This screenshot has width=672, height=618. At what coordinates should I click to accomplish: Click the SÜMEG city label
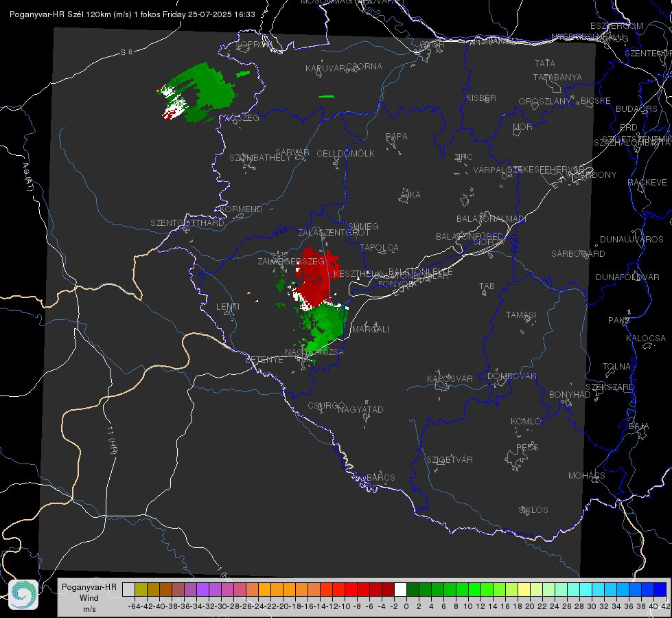(363, 226)
